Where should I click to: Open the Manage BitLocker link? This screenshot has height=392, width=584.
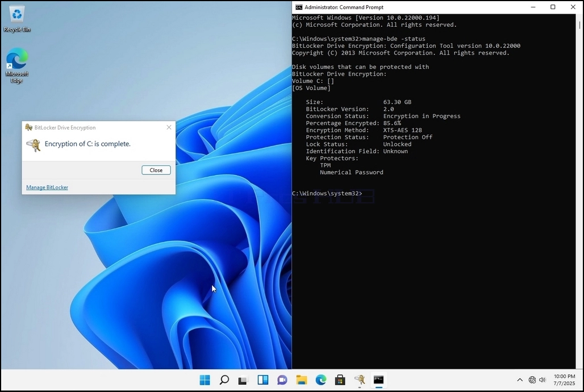click(47, 187)
